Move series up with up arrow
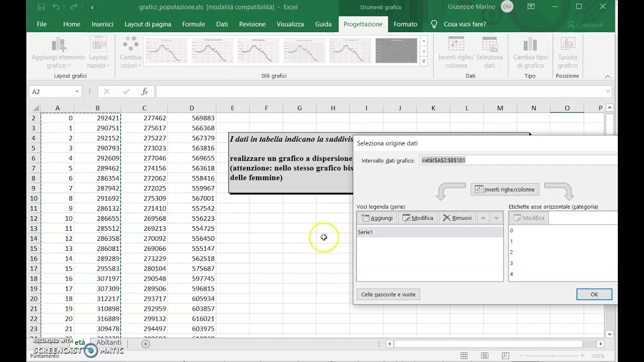 (483, 218)
